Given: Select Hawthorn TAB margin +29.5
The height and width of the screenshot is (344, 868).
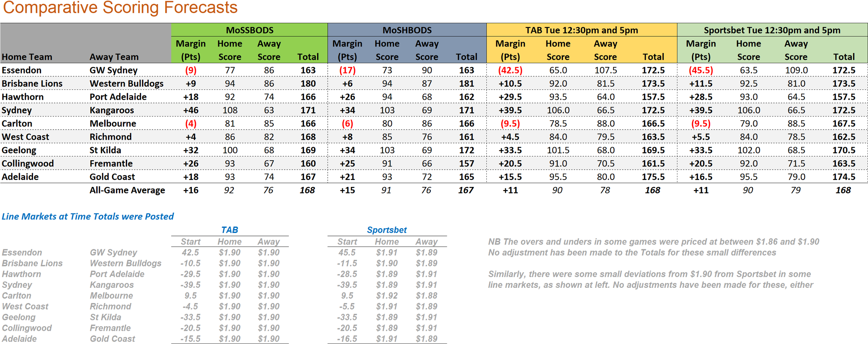Looking at the screenshot, I should pyautogui.click(x=510, y=97).
